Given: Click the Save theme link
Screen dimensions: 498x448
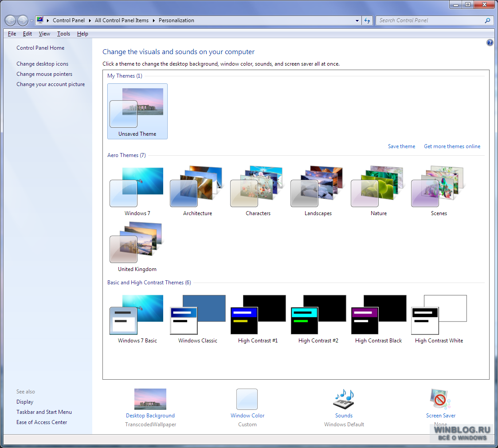Looking at the screenshot, I should point(401,146).
